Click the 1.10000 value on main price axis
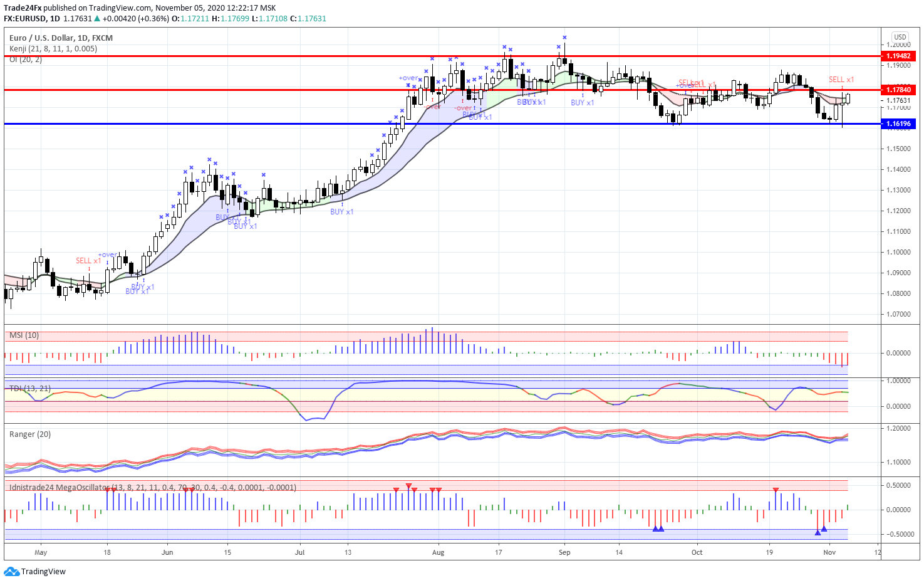Viewport: 924px width, 583px height. 898,252
